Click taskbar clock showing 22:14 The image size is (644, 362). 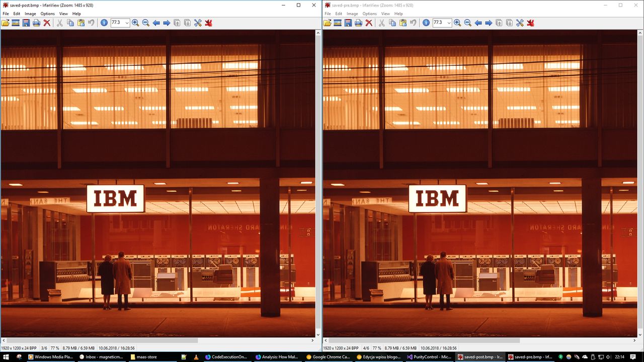click(x=619, y=357)
